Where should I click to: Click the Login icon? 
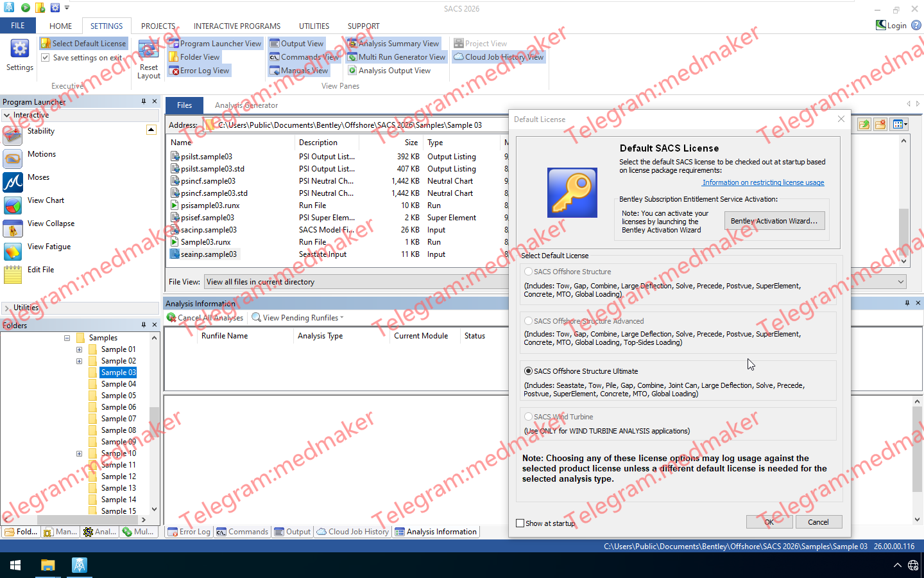pyautogui.click(x=891, y=25)
